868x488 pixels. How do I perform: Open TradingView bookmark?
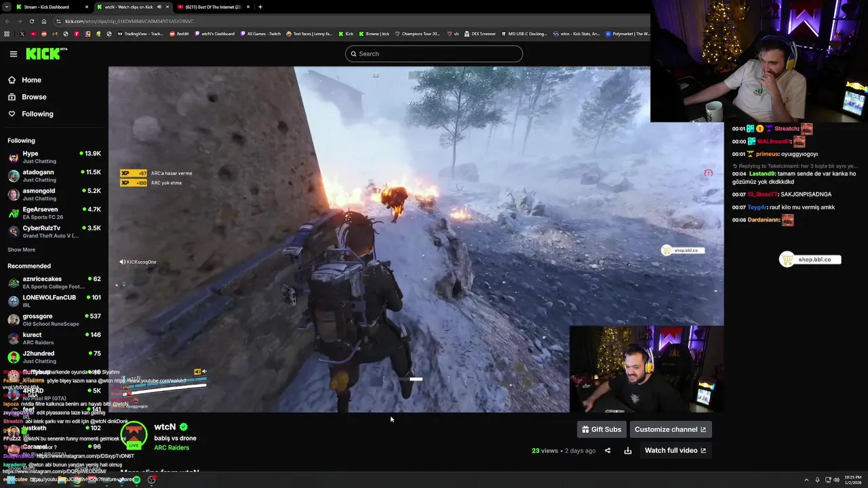[140, 34]
